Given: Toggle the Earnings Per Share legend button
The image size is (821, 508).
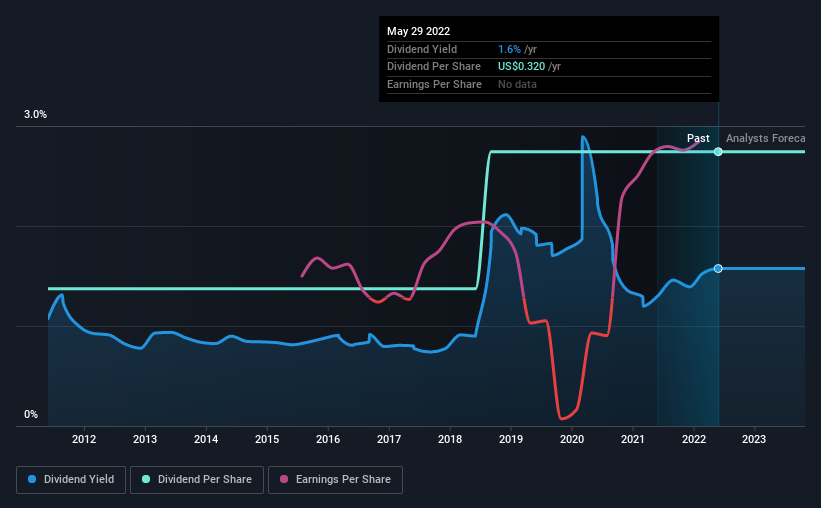Looking at the screenshot, I should (335, 480).
